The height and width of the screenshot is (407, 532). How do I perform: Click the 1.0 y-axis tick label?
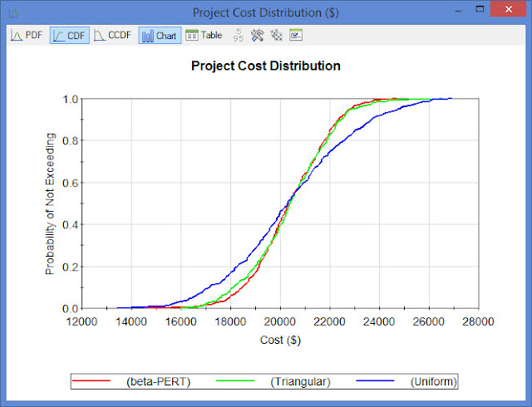[x=71, y=100]
